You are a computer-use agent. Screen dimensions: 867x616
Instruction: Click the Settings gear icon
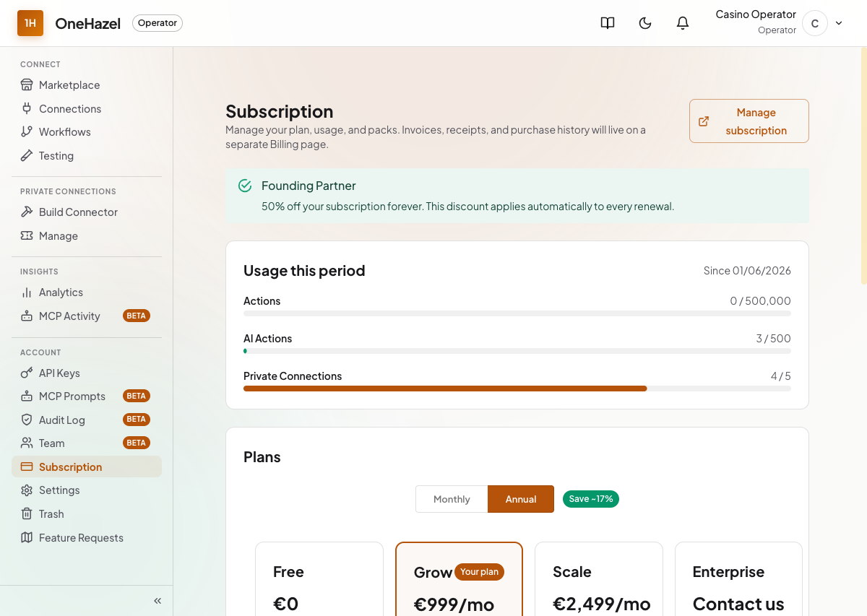pos(27,490)
